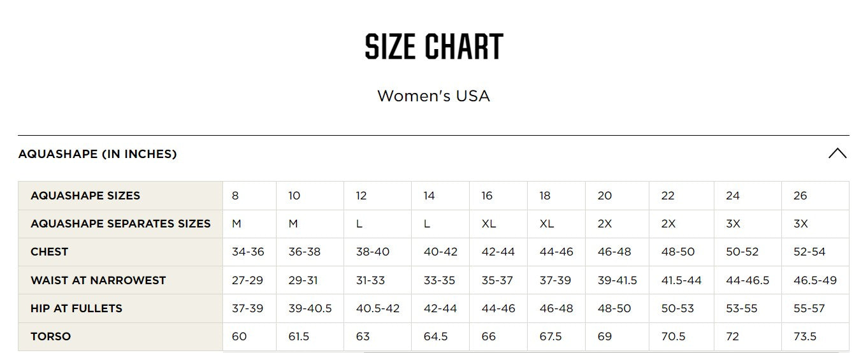Click chest measurement 34-36 cell

pyautogui.click(x=248, y=252)
